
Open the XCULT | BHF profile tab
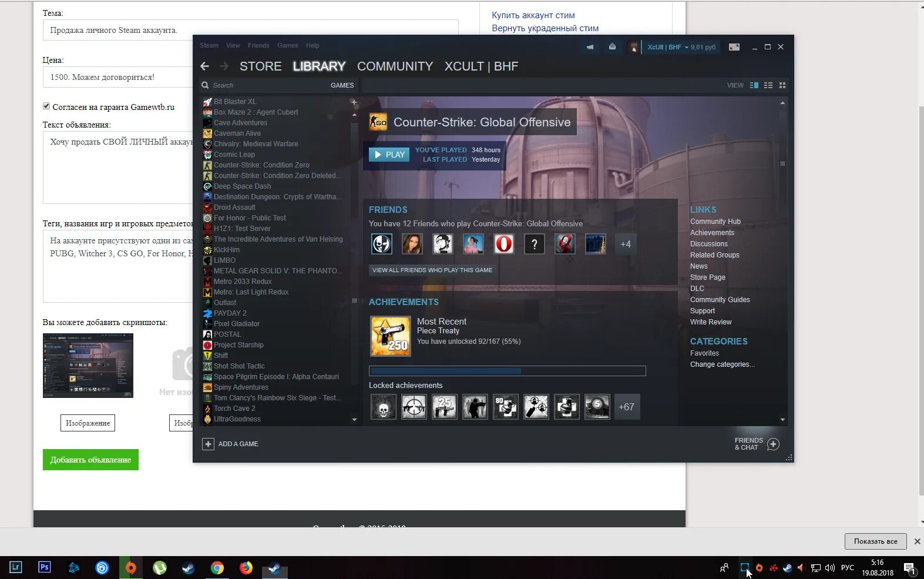pyautogui.click(x=482, y=66)
